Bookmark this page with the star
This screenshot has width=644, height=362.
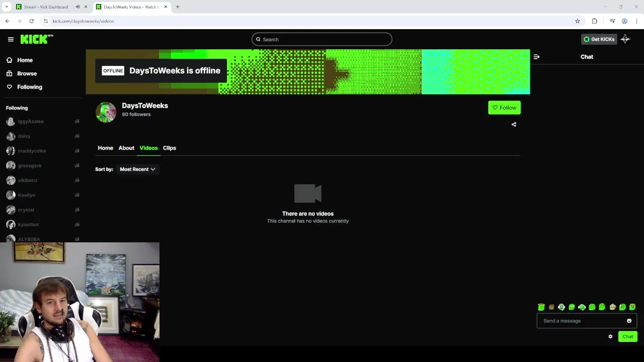point(578,21)
